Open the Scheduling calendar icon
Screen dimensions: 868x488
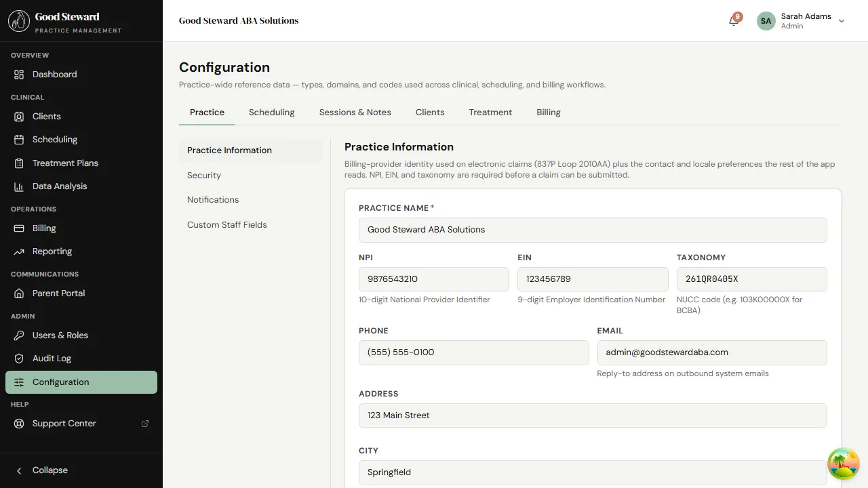pos(20,140)
